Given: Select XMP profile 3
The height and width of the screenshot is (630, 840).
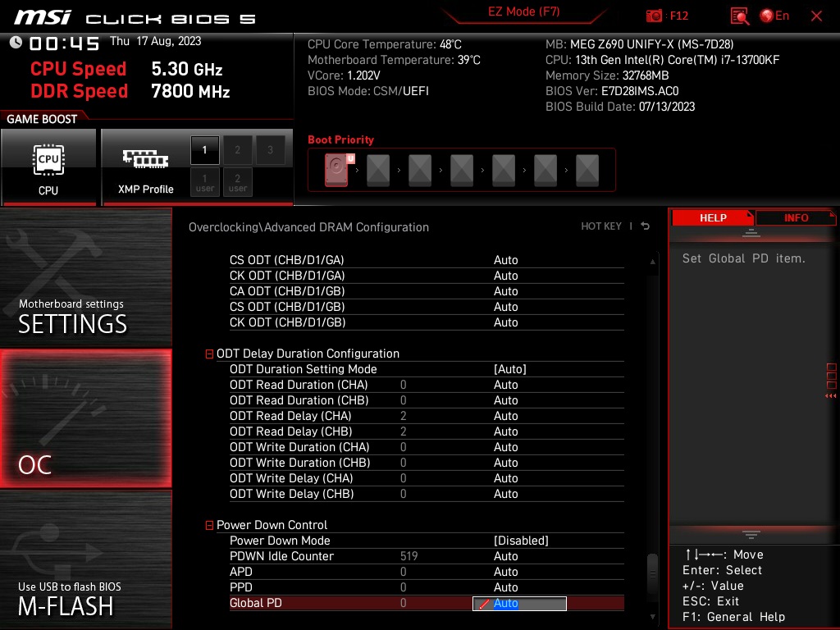Looking at the screenshot, I should point(270,150).
